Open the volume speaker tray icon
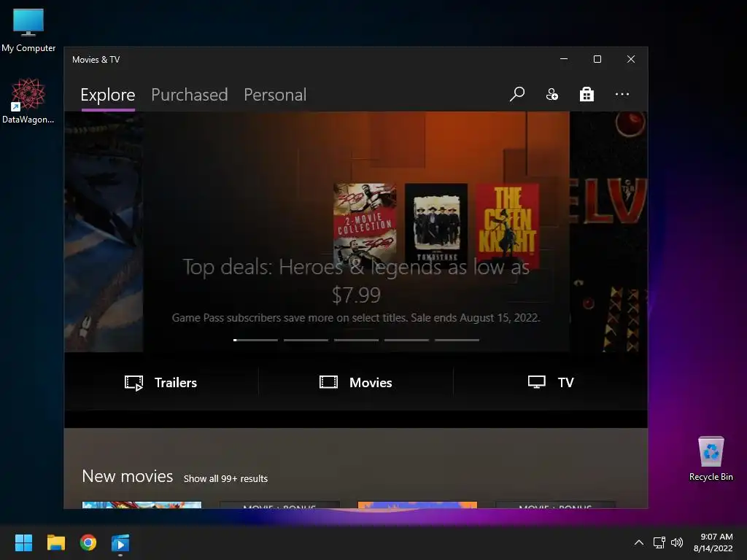This screenshot has height=560, width=747. point(676,542)
